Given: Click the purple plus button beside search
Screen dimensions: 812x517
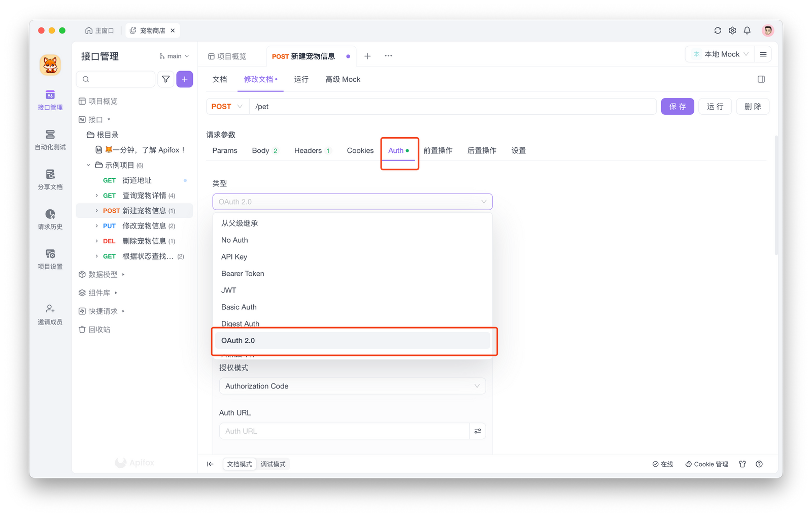Looking at the screenshot, I should coord(185,79).
